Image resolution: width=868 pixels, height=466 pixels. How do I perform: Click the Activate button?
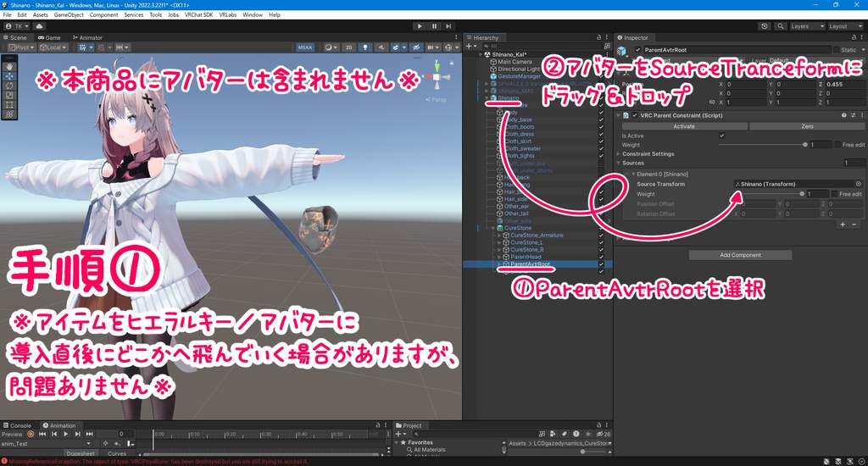(x=684, y=126)
